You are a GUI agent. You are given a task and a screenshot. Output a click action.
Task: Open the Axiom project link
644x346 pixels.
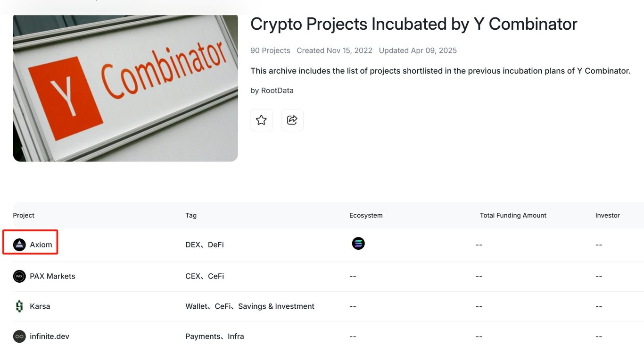(x=41, y=245)
